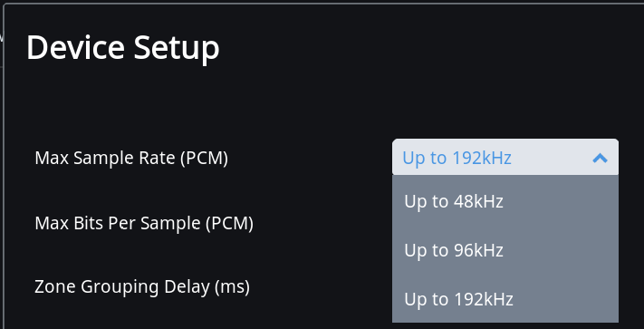Click the Device Setup heading

click(x=123, y=48)
